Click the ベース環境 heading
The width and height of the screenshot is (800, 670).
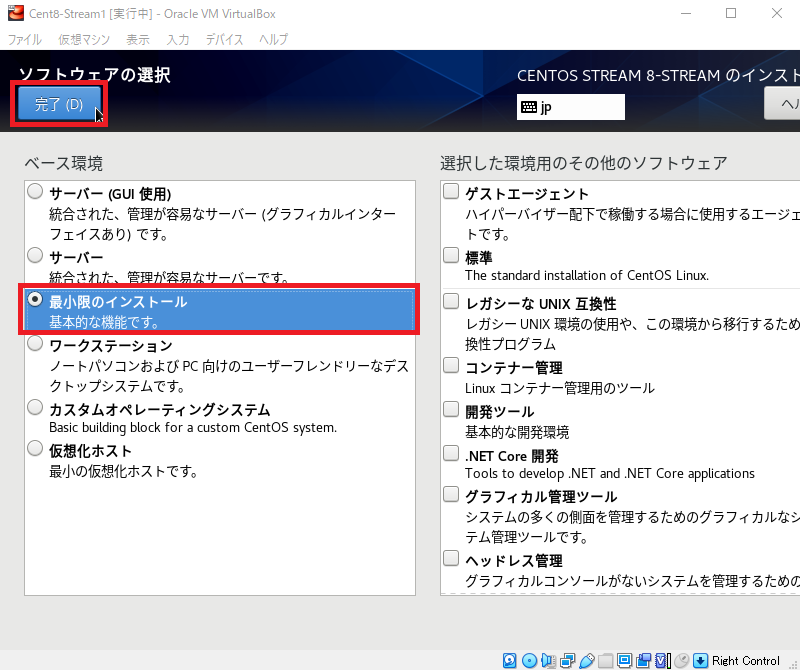tap(63, 163)
